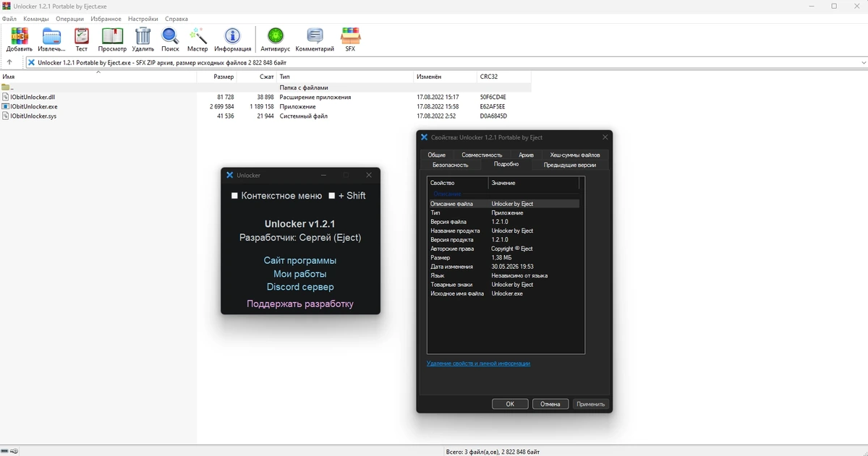Sort files by the CRC32 column header
This screenshot has height=456, width=868.
[503, 77]
